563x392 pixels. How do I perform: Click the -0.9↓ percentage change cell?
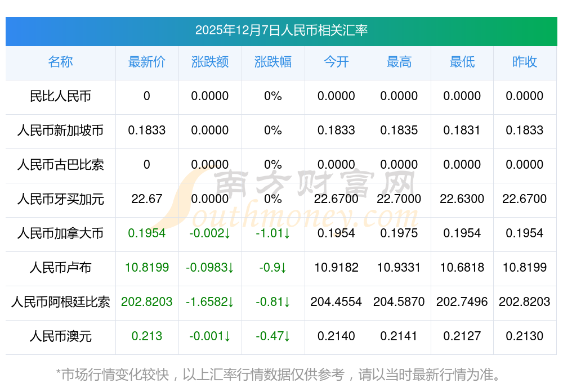[x=273, y=268]
